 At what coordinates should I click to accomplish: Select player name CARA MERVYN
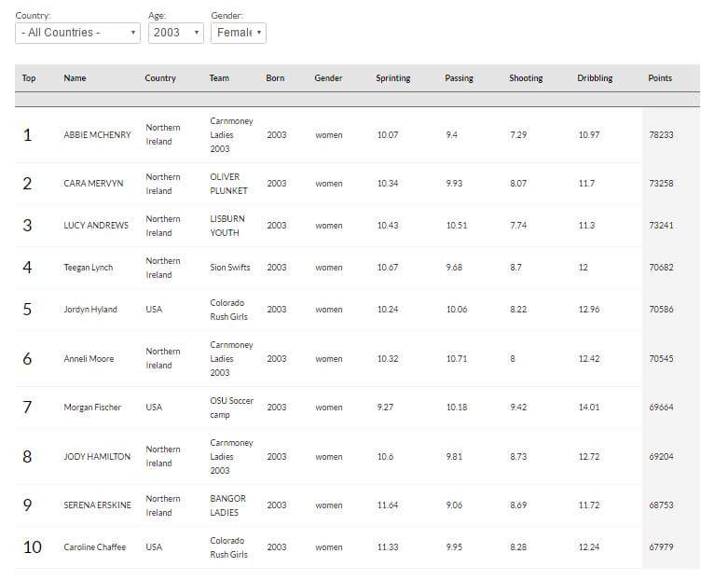pos(93,184)
